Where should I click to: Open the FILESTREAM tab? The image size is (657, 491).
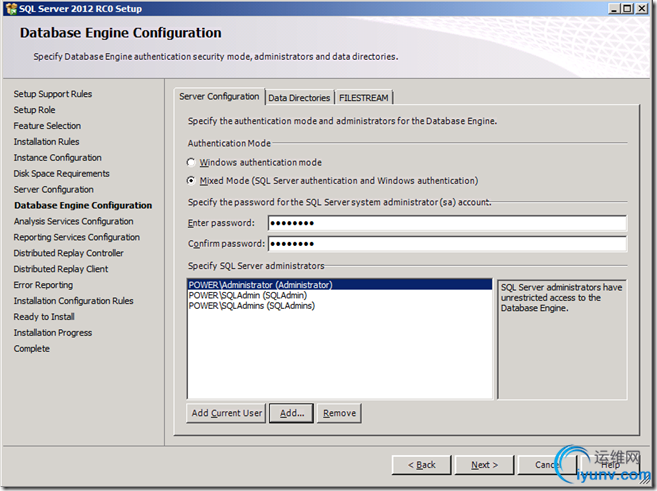pos(363,98)
